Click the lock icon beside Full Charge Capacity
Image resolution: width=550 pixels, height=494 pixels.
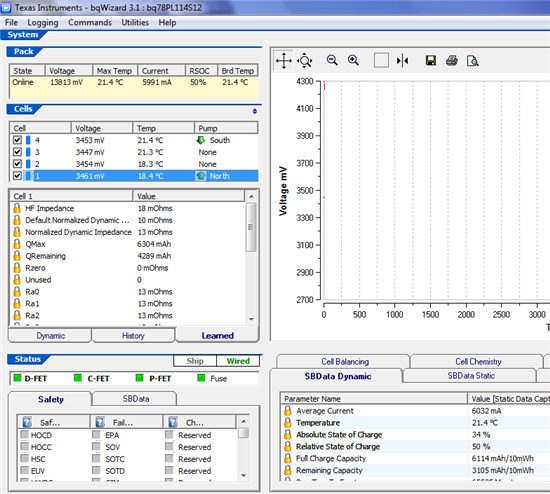(288, 459)
